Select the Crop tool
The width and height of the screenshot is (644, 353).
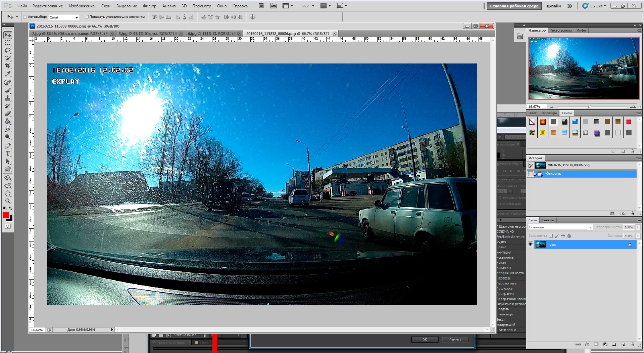click(8, 66)
